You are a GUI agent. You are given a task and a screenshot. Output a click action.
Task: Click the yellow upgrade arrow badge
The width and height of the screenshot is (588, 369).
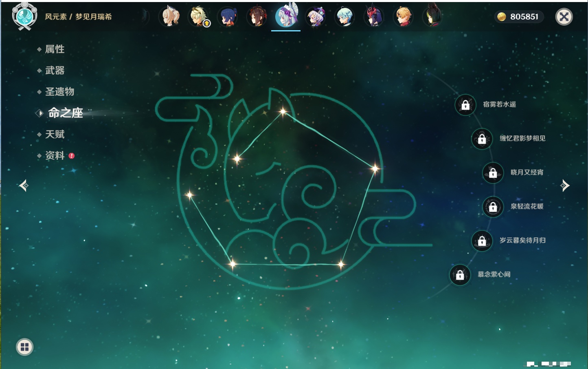[207, 24]
